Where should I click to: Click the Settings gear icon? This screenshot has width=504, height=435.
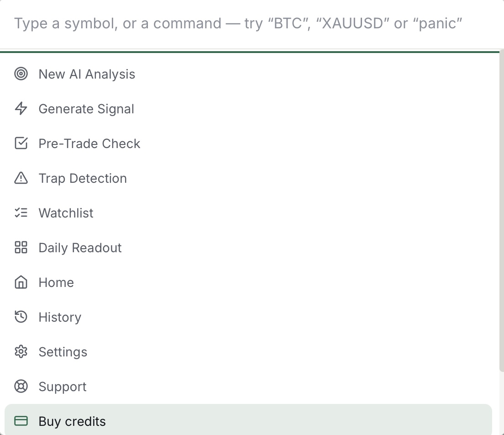(x=21, y=352)
